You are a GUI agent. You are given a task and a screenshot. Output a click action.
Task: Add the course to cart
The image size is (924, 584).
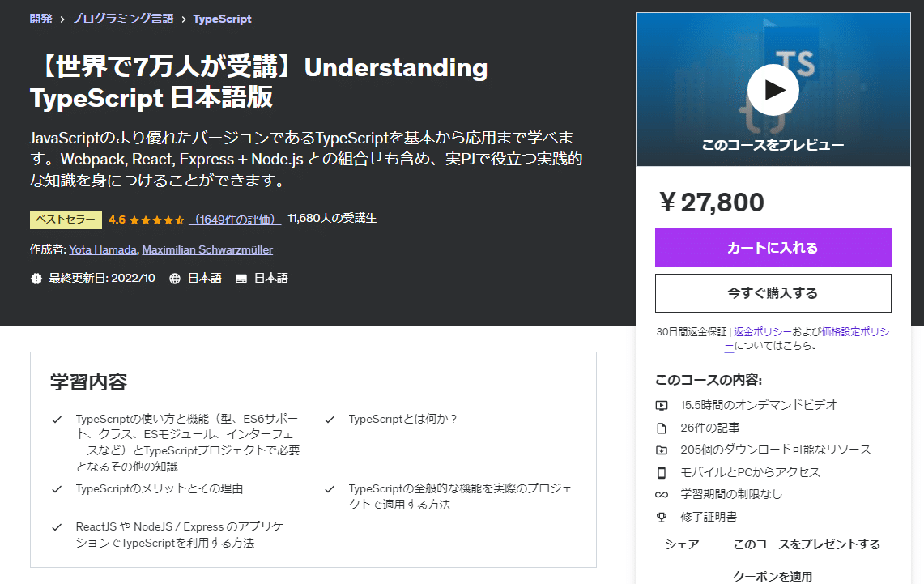[773, 248]
